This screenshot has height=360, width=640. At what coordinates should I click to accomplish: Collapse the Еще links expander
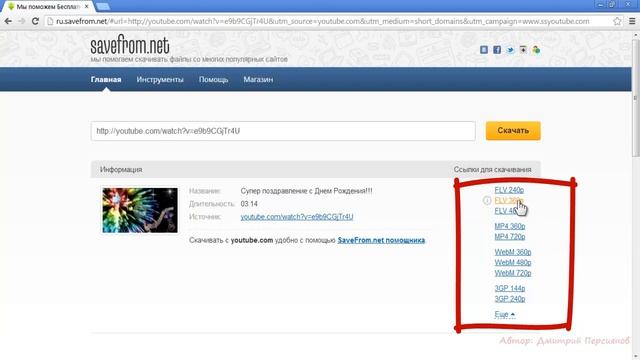[505, 314]
